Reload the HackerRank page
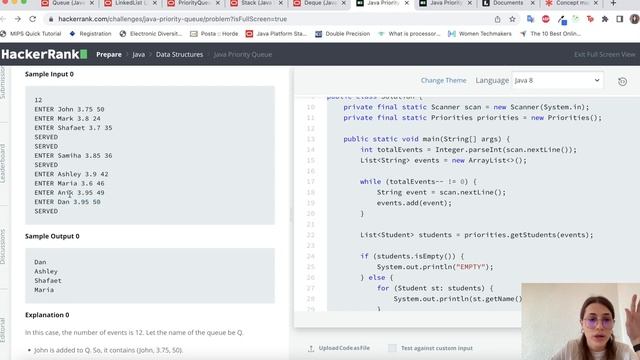Image resolution: width=640 pixels, height=360 pixels. coord(33,19)
